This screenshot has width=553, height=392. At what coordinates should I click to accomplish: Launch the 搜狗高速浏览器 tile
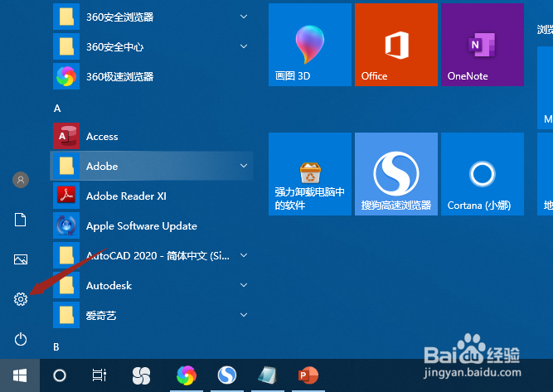tap(396, 174)
